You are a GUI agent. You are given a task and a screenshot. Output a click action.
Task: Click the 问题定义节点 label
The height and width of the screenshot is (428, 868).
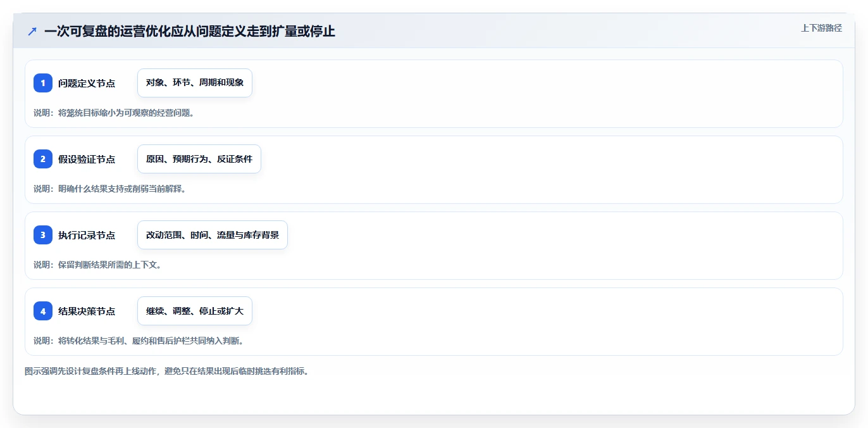(x=87, y=83)
